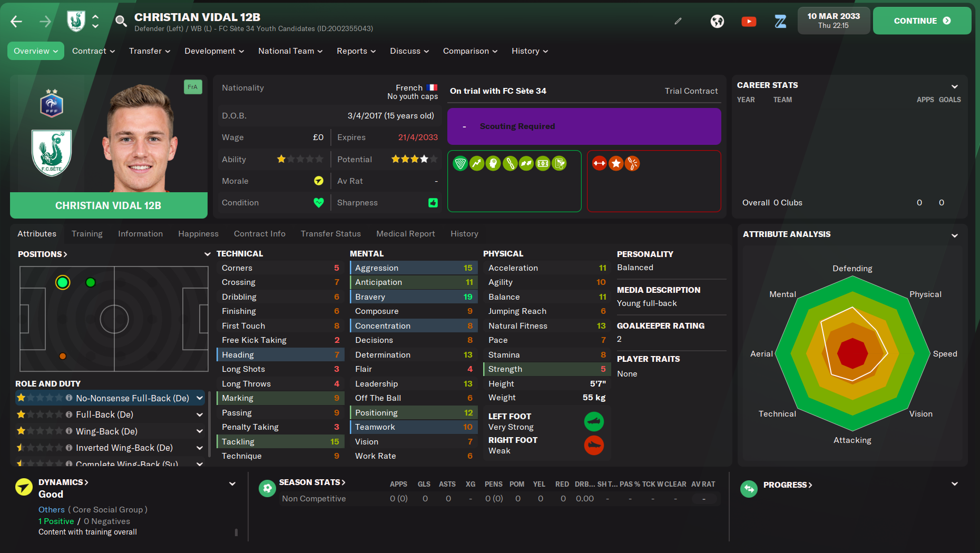Select the orange midfield position dot
The width and height of the screenshot is (980, 553).
tap(63, 356)
